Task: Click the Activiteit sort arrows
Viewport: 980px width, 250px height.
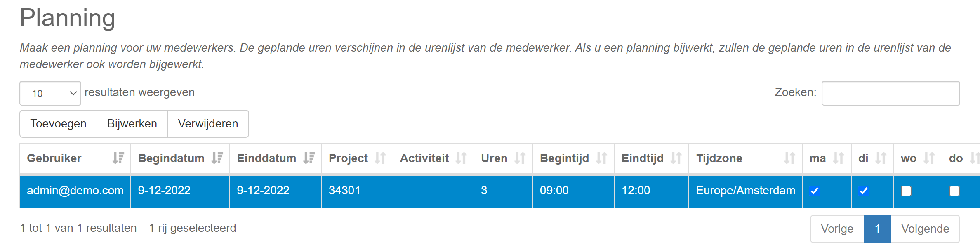Action: point(461,158)
